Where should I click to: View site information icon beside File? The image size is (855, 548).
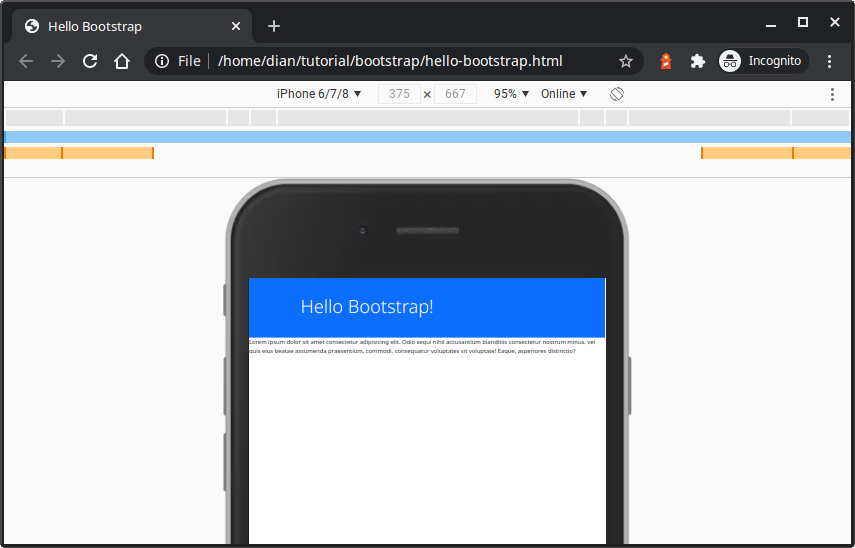pos(162,61)
